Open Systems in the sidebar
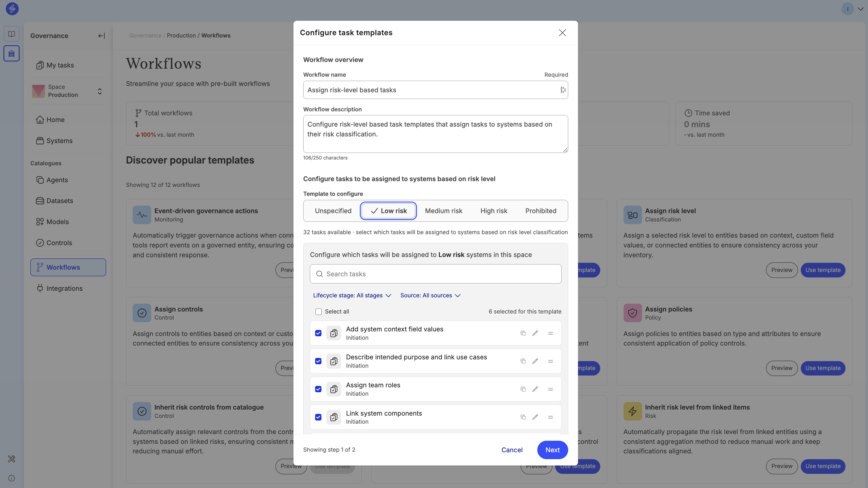Image resolution: width=868 pixels, height=488 pixels. 68,141
